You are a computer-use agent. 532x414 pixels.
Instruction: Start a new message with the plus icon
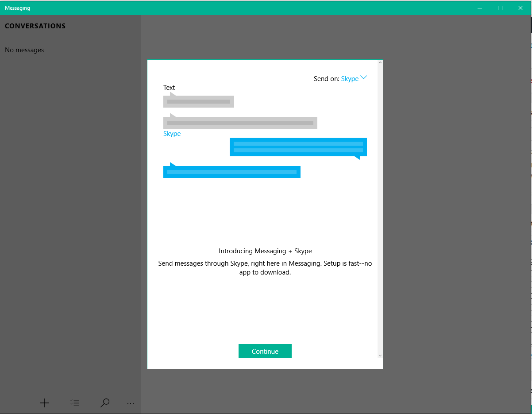pyautogui.click(x=45, y=403)
